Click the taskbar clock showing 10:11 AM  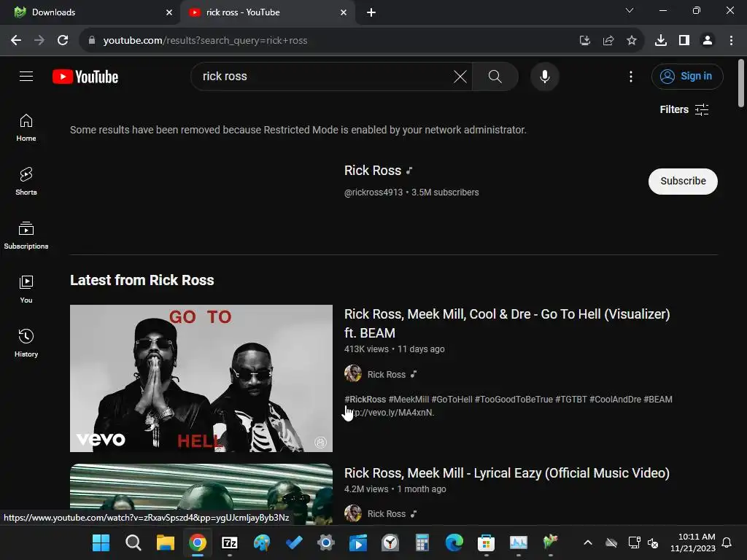point(693,542)
